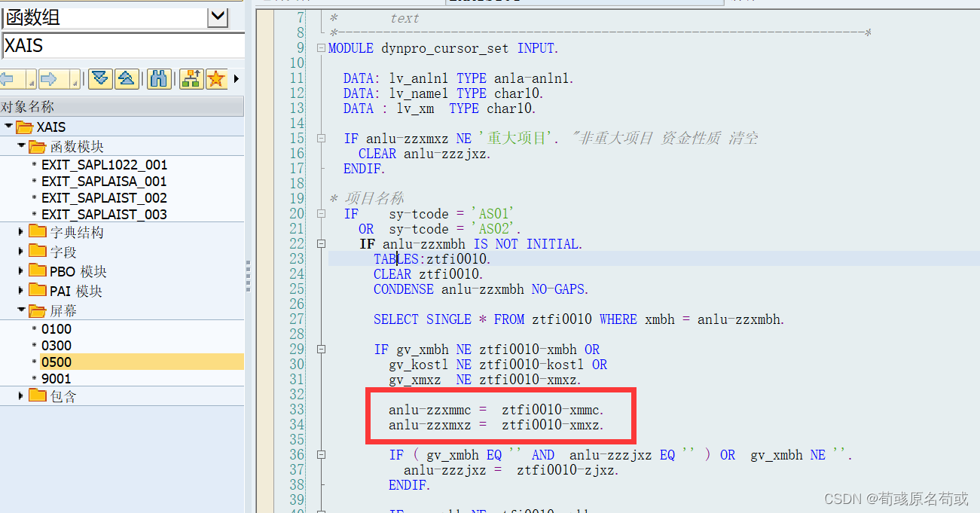Expand the 字典结构 folder node
980x513 pixels.
(x=22, y=231)
